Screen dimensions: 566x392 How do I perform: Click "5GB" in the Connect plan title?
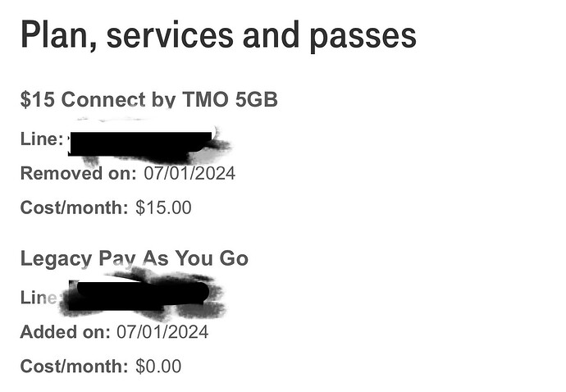click(x=256, y=99)
